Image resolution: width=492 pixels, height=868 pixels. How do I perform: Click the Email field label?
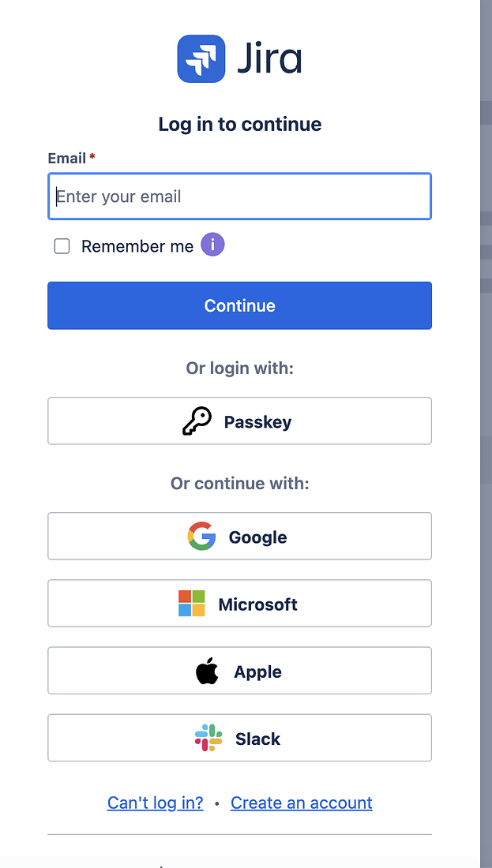point(66,158)
